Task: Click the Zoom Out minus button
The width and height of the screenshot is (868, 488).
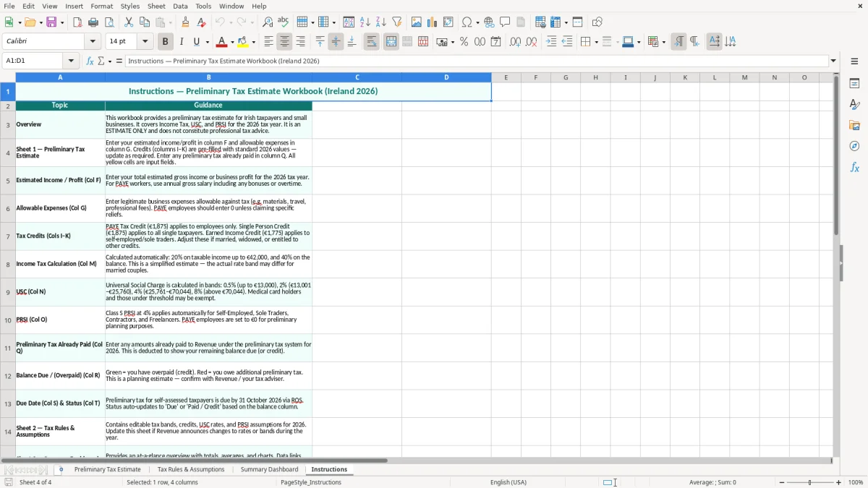Action: click(781, 482)
